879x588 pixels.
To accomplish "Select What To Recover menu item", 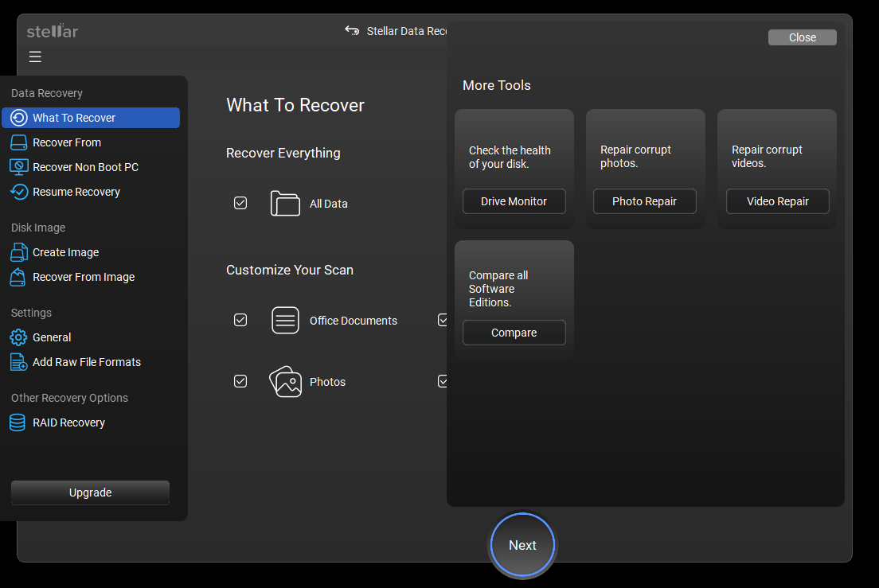I will click(x=91, y=118).
